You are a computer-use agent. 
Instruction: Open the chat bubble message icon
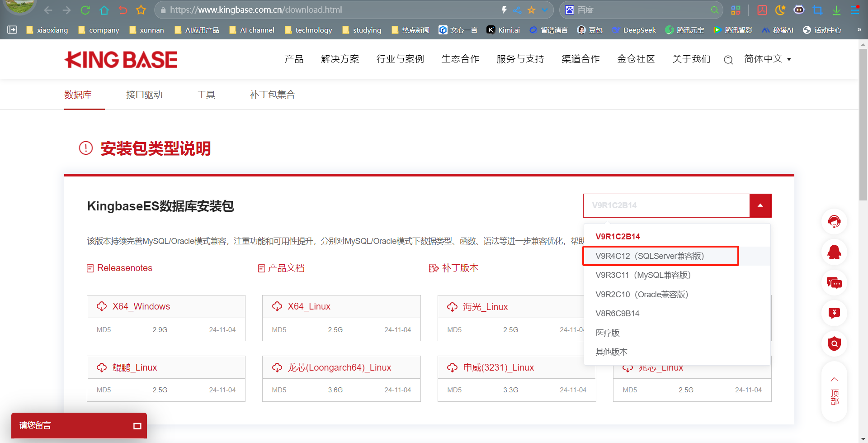(834, 283)
